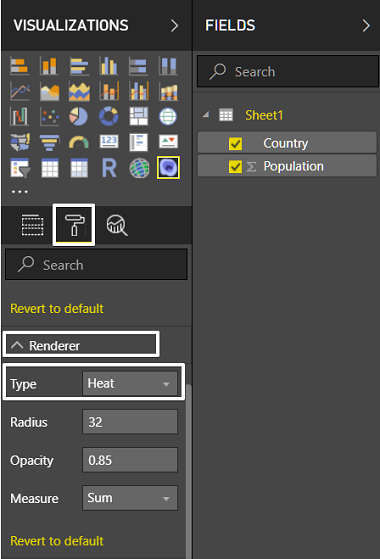Image resolution: width=380 pixels, height=559 pixels.
Task: Focus the Fields pane Search box
Action: point(288,71)
